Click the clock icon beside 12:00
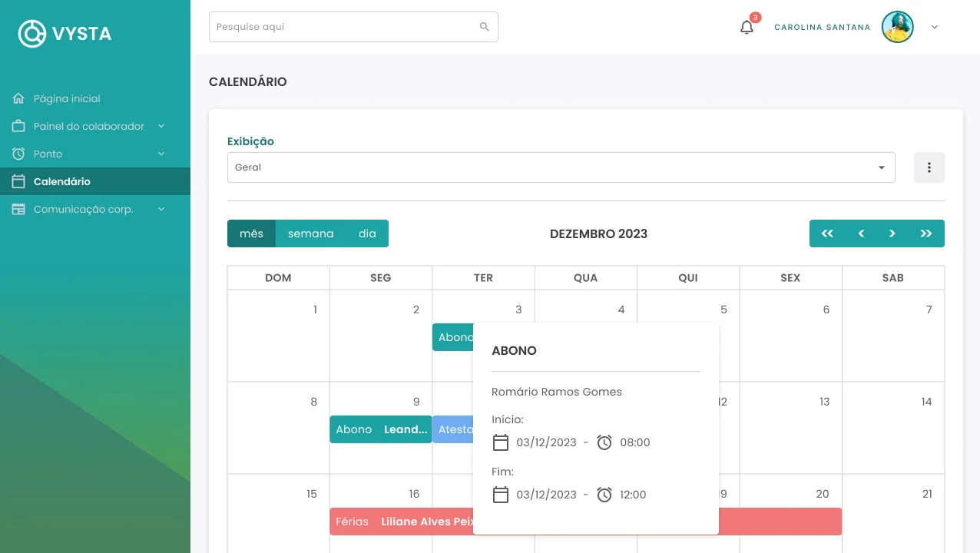Viewport: 980px width, 553px height. click(604, 495)
